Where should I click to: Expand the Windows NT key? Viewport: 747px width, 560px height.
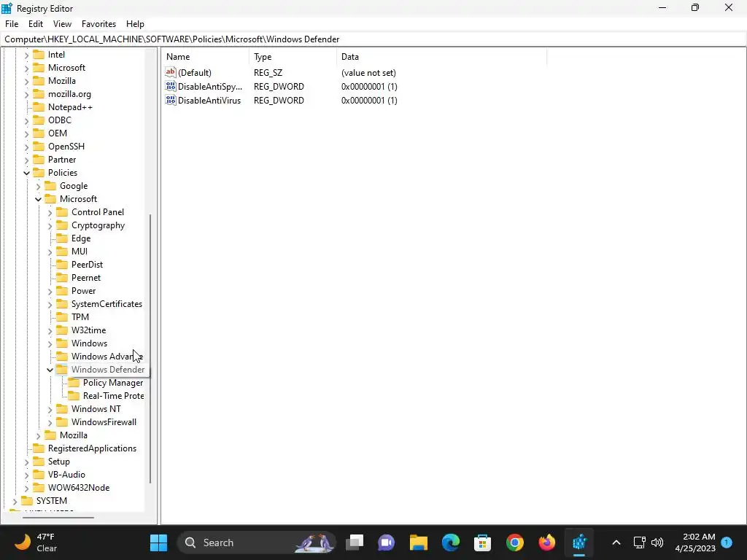[50, 410]
